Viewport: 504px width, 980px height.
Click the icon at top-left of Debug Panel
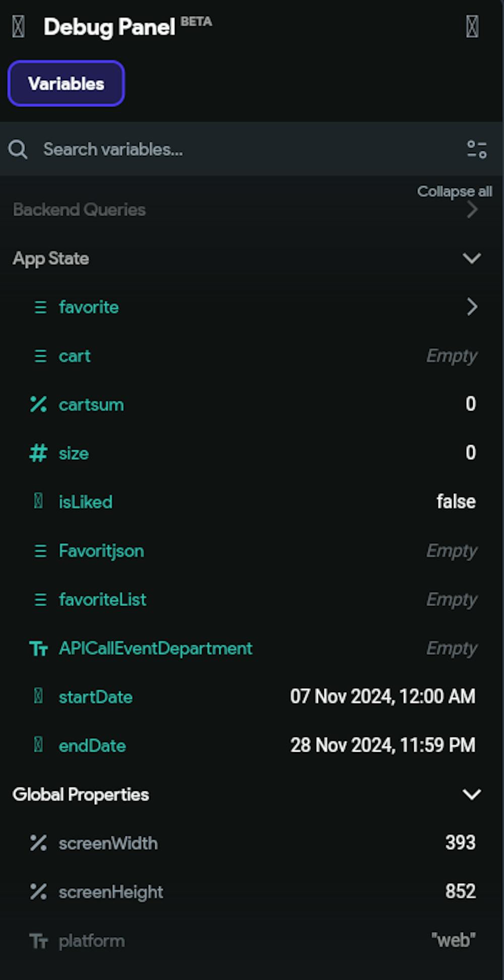19,27
